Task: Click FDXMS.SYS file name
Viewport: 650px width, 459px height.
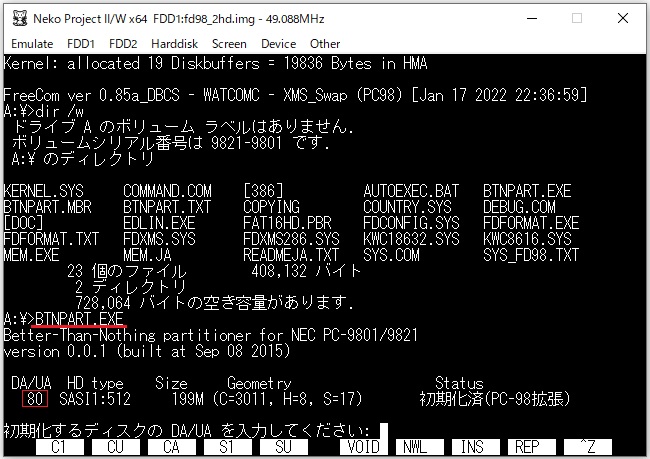Action: (159, 239)
